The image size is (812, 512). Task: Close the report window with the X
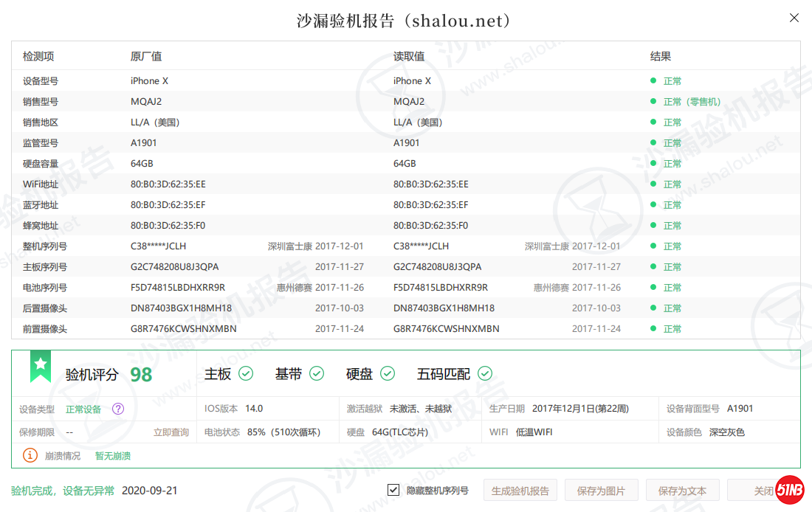(794, 18)
